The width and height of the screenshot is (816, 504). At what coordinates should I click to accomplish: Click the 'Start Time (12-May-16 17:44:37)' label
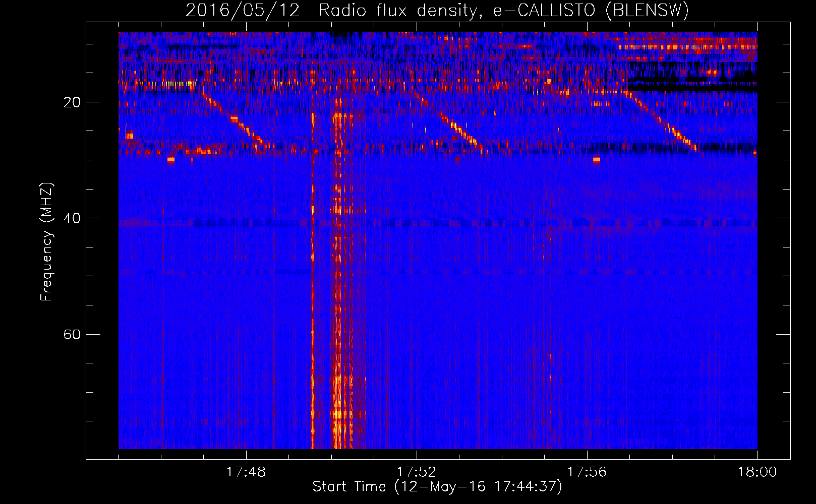click(x=437, y=487)
